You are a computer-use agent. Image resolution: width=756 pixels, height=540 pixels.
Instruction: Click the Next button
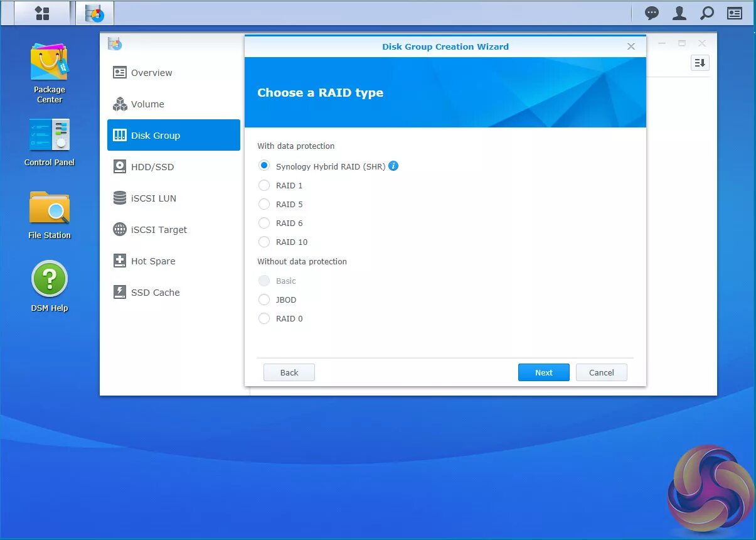pos(544,372)
